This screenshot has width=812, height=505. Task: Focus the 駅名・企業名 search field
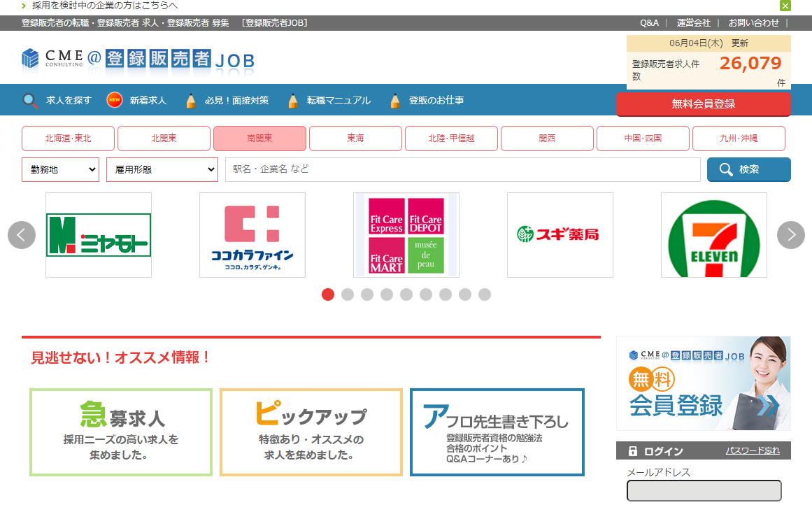[462, 169]
